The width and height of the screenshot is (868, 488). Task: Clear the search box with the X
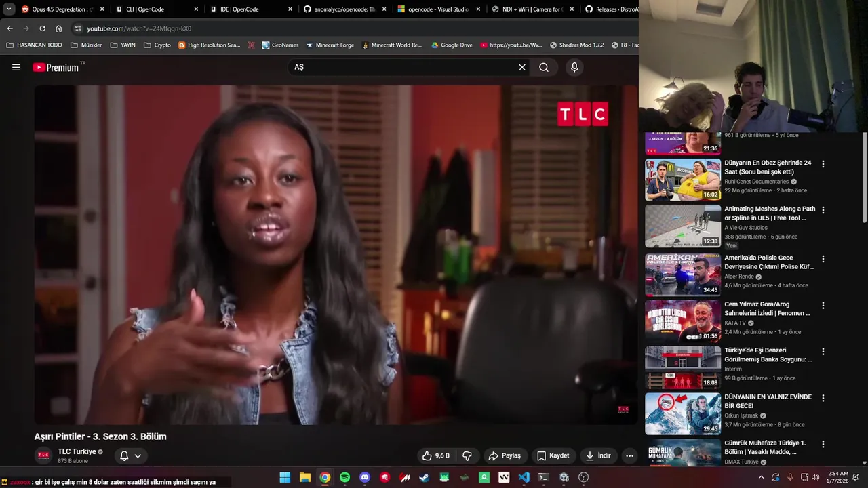tap(522, 67)
